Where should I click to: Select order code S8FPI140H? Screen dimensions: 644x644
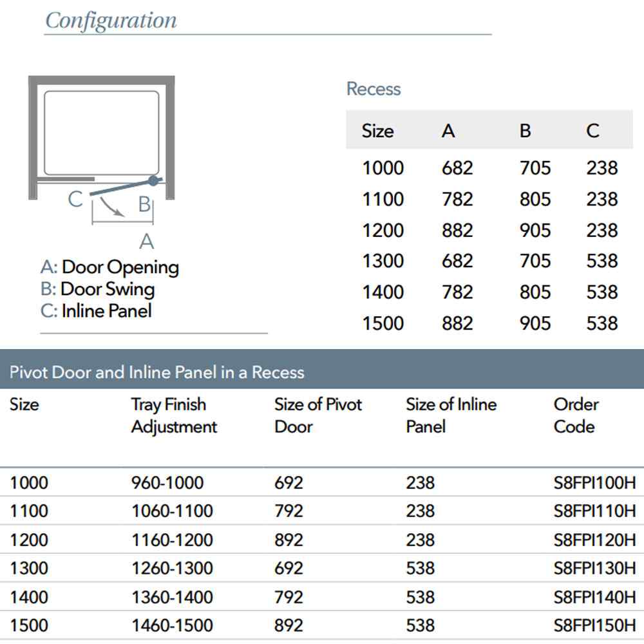point(594,597)
